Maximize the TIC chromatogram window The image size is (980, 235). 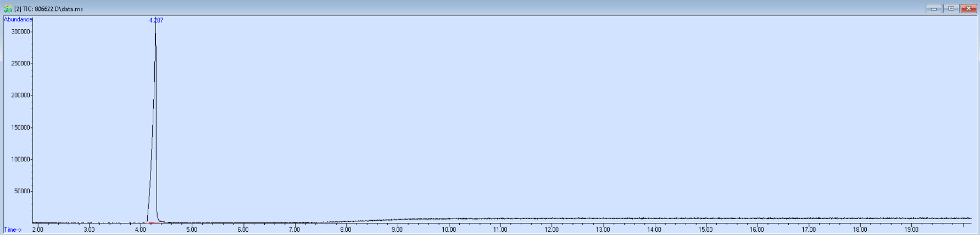(951, 8)
